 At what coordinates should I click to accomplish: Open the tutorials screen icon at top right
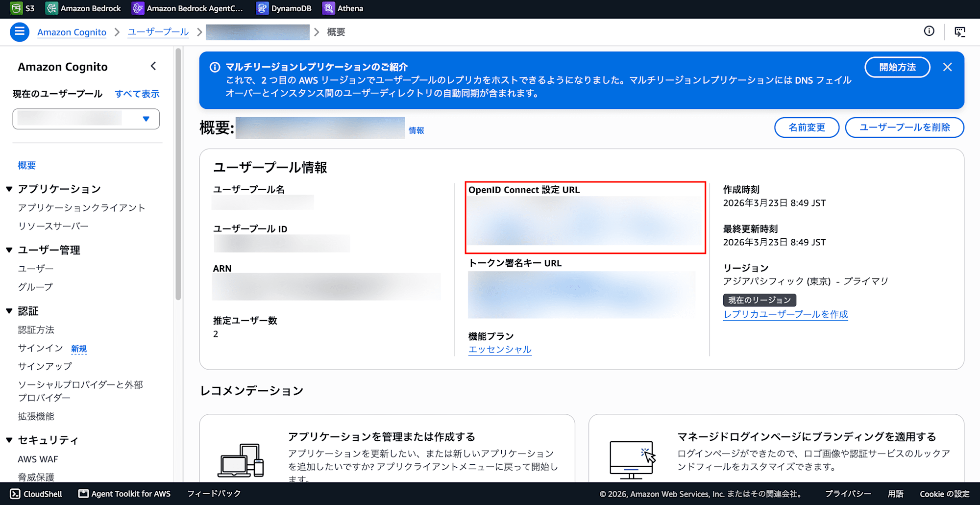960,32
